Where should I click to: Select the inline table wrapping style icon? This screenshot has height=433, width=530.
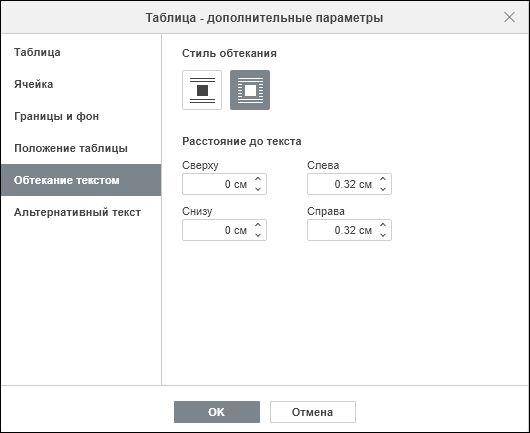[202, 90]
